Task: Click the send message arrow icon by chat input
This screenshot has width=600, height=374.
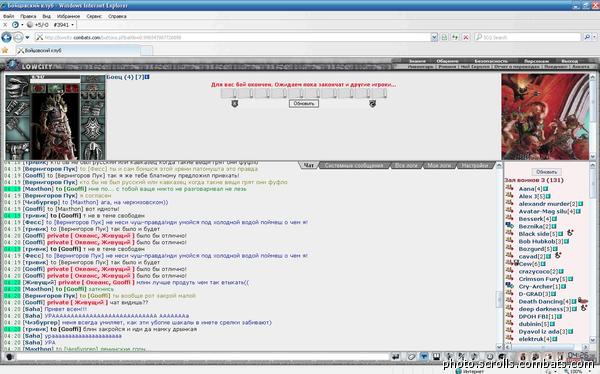Action: point(395,356)
